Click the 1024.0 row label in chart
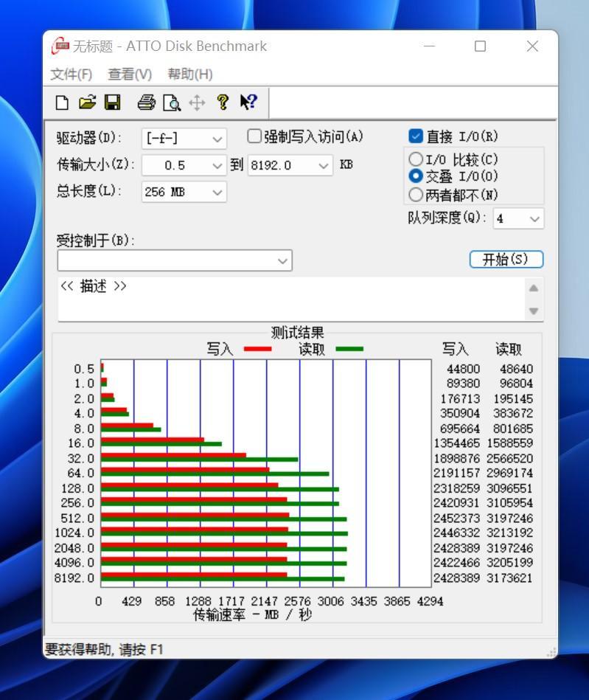The height and width of the screenshot is (700, 589). click(74, 533)
